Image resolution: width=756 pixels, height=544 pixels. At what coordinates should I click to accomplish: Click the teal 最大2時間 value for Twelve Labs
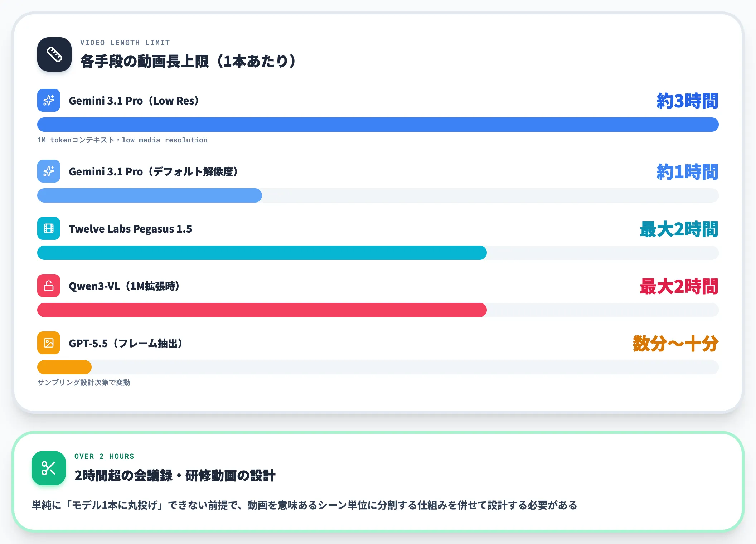(x=679, y=229)
